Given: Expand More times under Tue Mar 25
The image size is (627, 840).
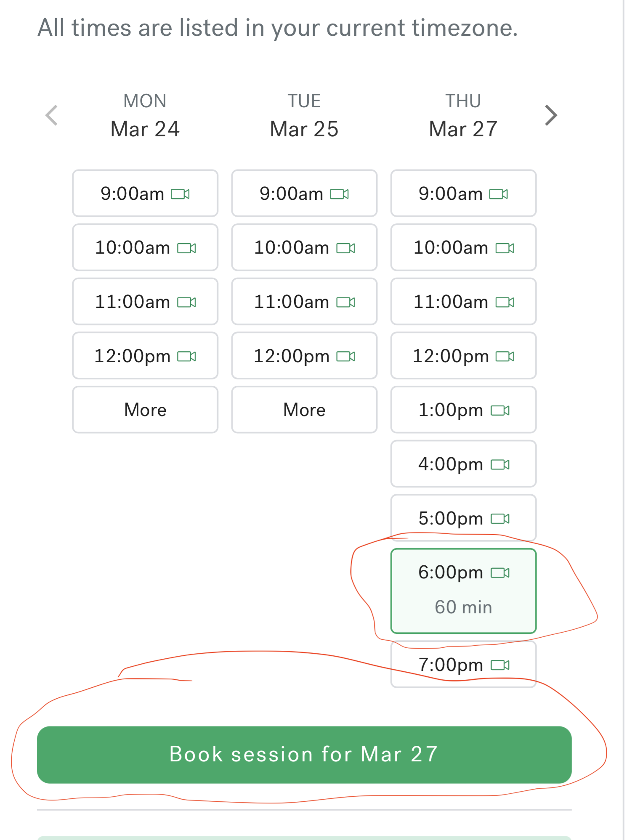Looking at the screenshot, I should pyautogui.click(x=304, y=410).
